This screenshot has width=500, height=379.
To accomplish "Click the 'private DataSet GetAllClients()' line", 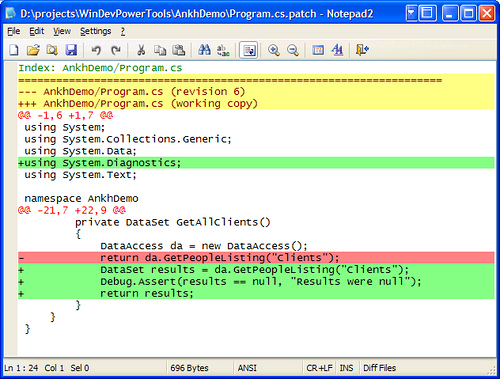I will point(173,222).
